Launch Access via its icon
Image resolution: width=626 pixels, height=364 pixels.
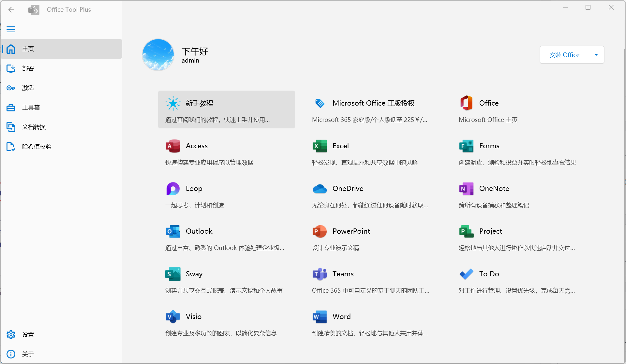(x=173, y=146)
